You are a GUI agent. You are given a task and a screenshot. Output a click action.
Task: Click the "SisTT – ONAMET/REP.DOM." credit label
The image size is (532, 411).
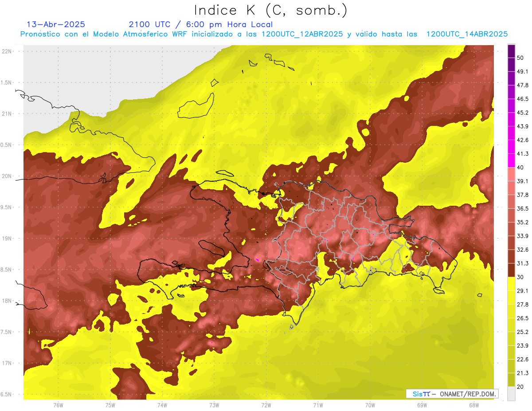click(x=452, y=394)
